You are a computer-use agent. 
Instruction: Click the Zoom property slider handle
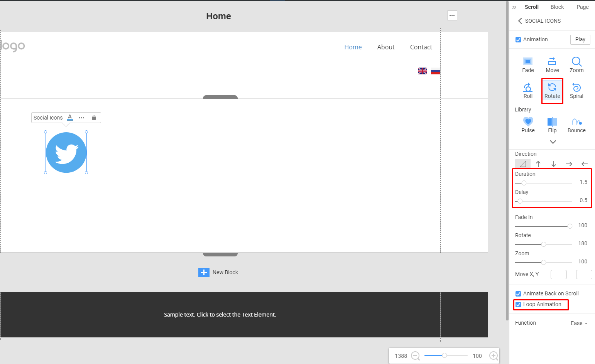(543, 262)
